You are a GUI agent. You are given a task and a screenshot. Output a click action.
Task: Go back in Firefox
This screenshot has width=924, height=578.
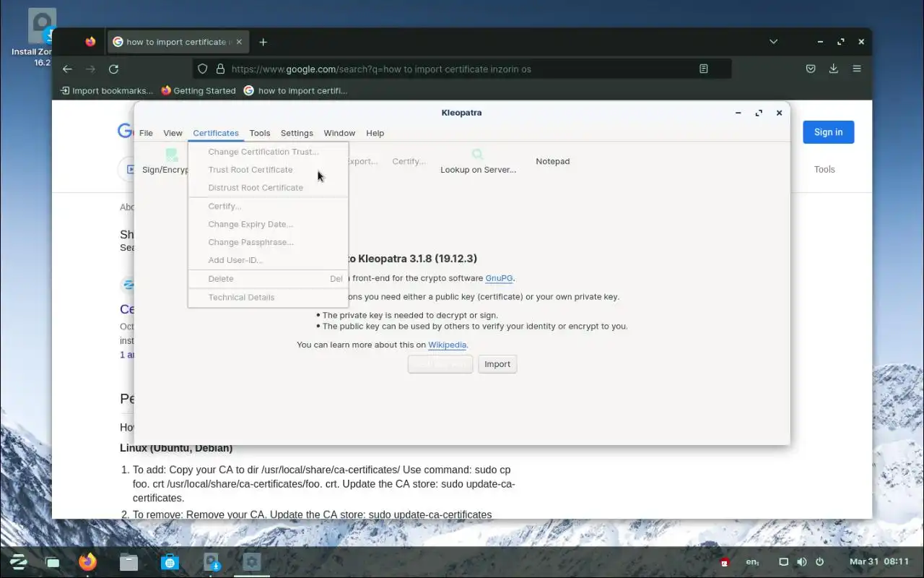[67, 69]
